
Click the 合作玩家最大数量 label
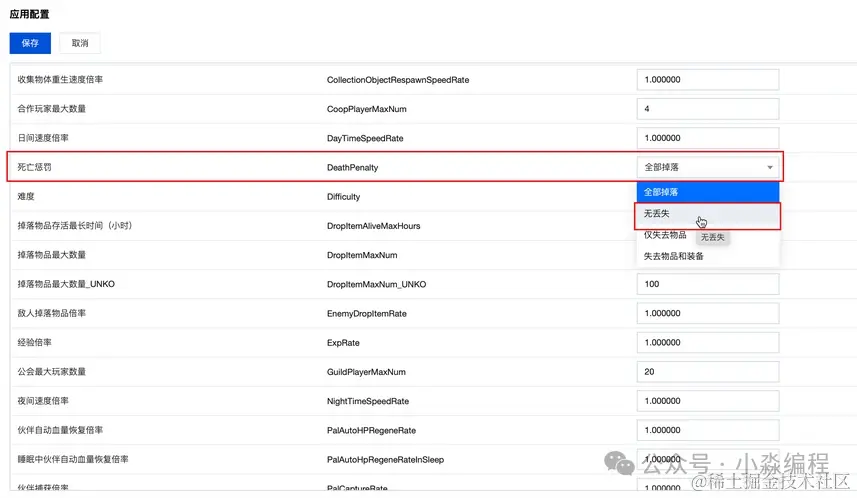[51, 109]
